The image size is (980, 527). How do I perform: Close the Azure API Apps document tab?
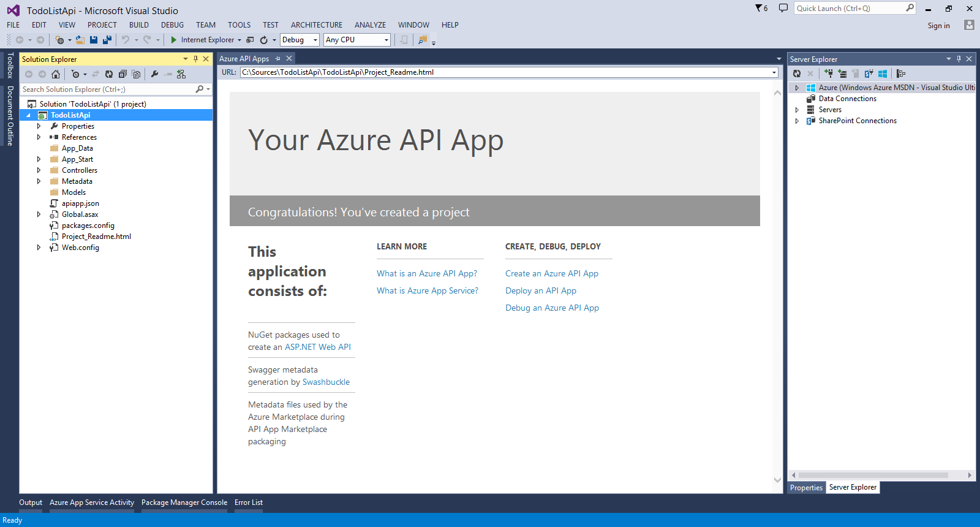click(x=289, y=58)
